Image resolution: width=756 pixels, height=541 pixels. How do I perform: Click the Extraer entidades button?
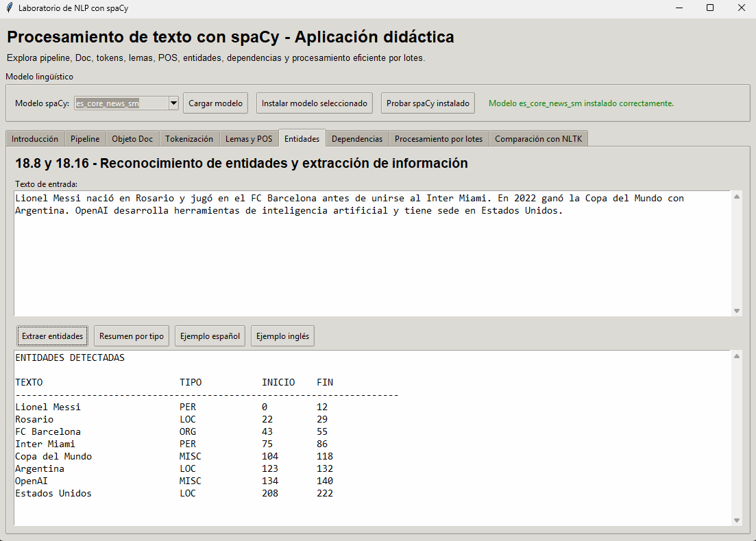(x=52, y=336)
